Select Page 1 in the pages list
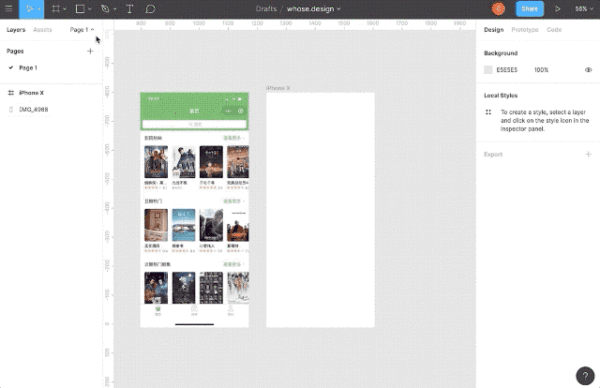The height and width of the screenshot is (388, 600). click(28, 68)
